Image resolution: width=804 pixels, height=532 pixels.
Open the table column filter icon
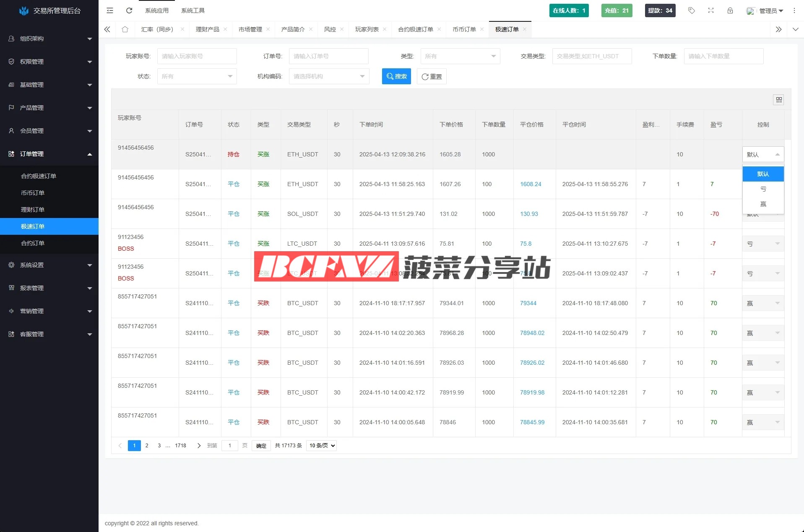[x=778, y=100]
